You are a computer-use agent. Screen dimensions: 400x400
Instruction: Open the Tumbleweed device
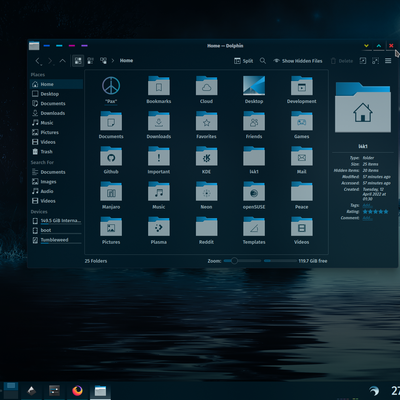pyautogui.click(x=56, y=240)
